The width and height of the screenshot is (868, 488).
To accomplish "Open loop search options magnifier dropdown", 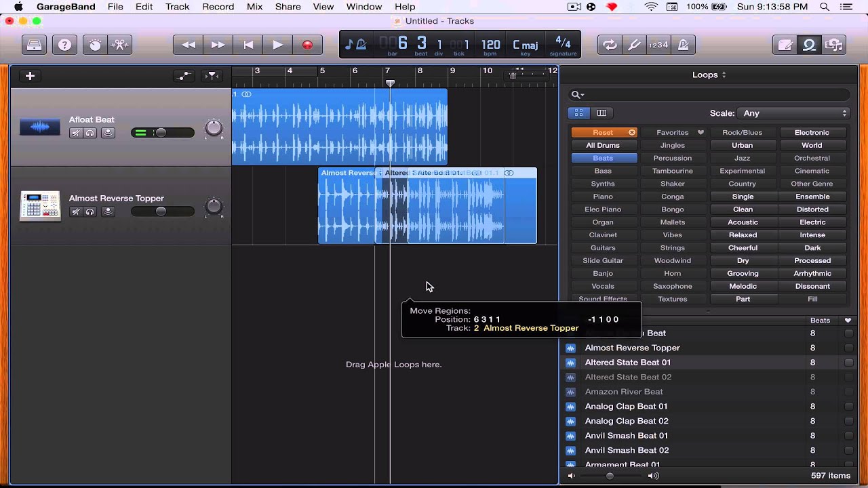I will (577, 95).
